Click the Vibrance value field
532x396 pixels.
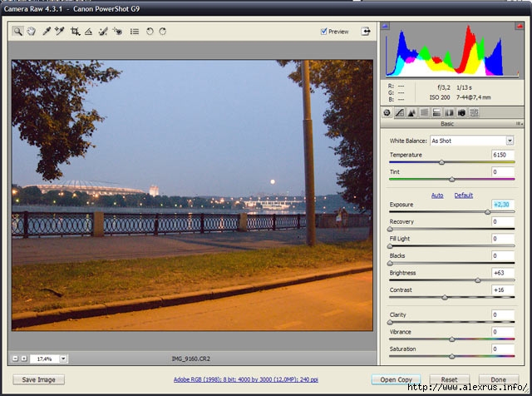pos(502,332)
